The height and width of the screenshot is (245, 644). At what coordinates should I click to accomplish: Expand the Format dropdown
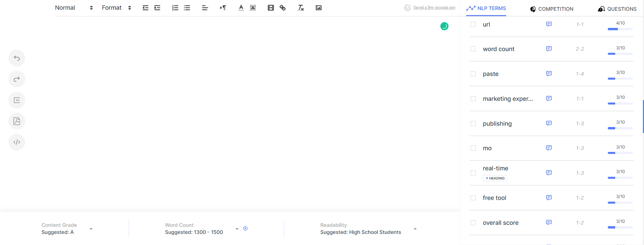coord(116,8)
